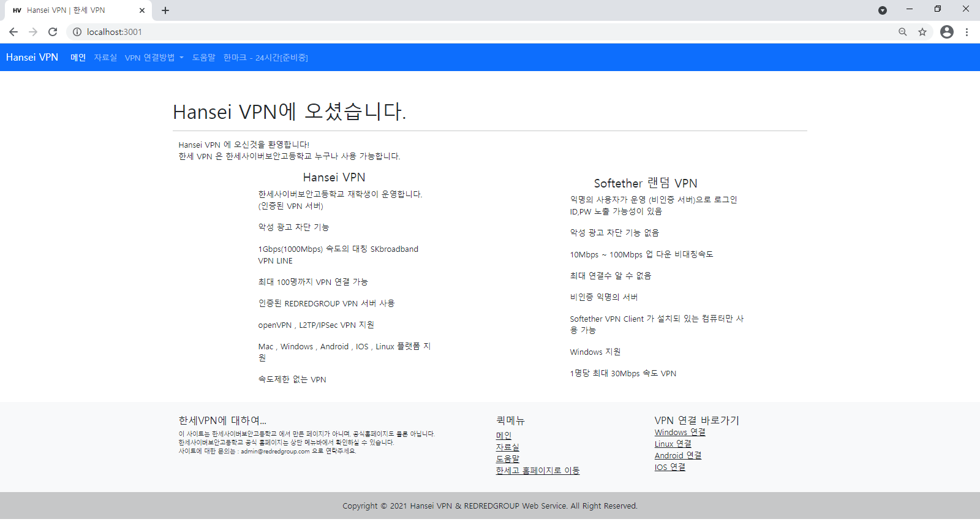This screenshot has width=980, height=527.
Task: Expand the VPN 연결방법 dropdown menu
Action: [154, 58]
